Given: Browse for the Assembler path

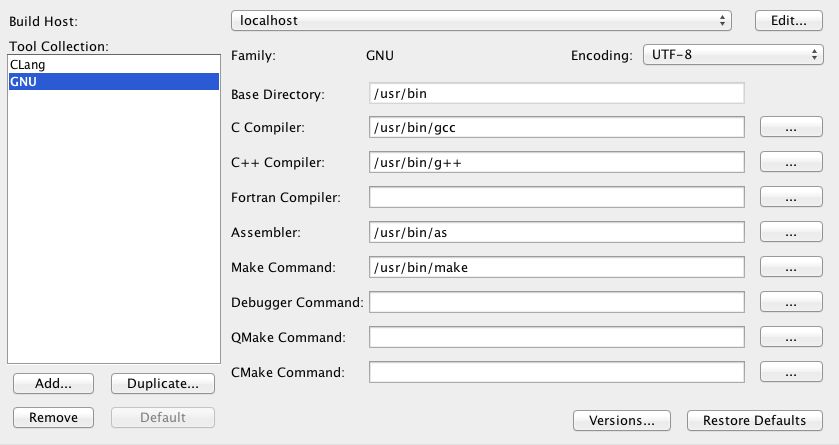Looking at the screenshot, I should tap(791, 232).
